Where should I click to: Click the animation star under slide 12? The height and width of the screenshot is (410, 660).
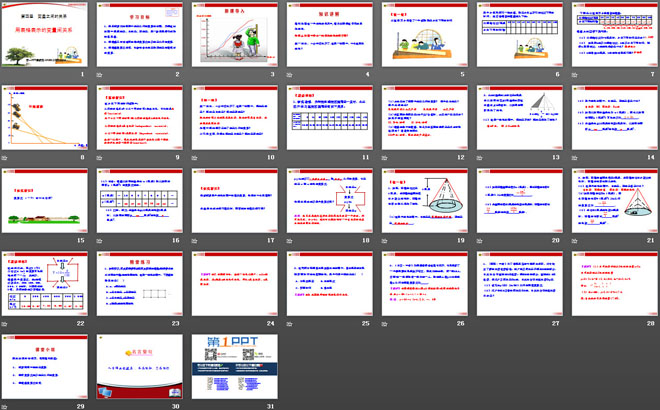385,158
